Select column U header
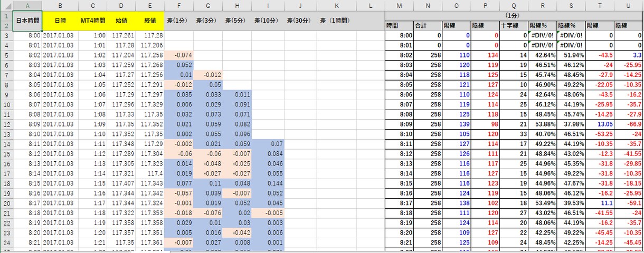The height and width of the screenshot is (253, 644). 628,5
